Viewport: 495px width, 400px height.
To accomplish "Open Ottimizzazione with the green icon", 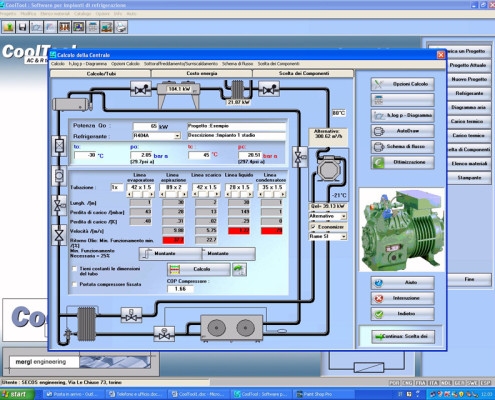I will tap(402, 162).
